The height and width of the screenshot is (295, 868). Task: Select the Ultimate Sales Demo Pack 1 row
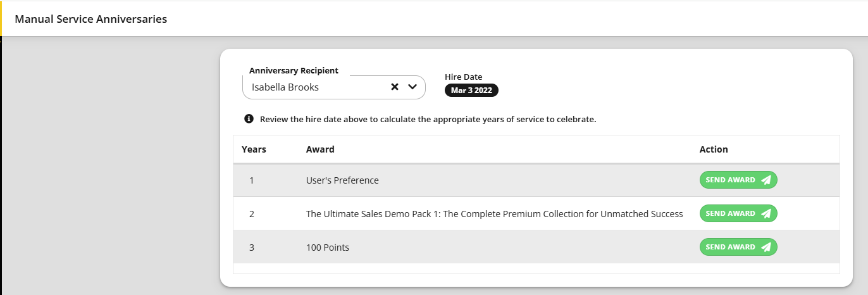pos(536,214)
